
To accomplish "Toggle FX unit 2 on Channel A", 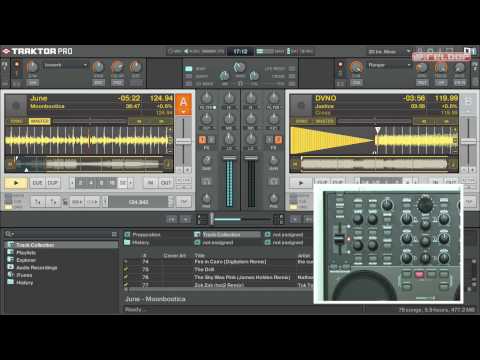I will pos(211,140).
